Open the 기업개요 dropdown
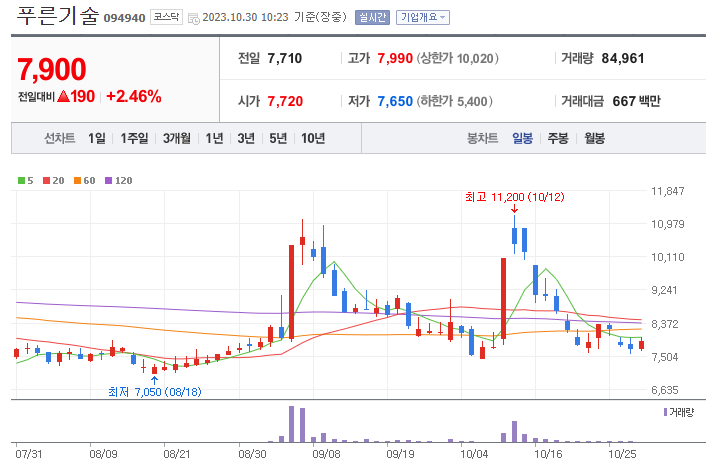Screen dimensions: 706x473 [423, 18]
